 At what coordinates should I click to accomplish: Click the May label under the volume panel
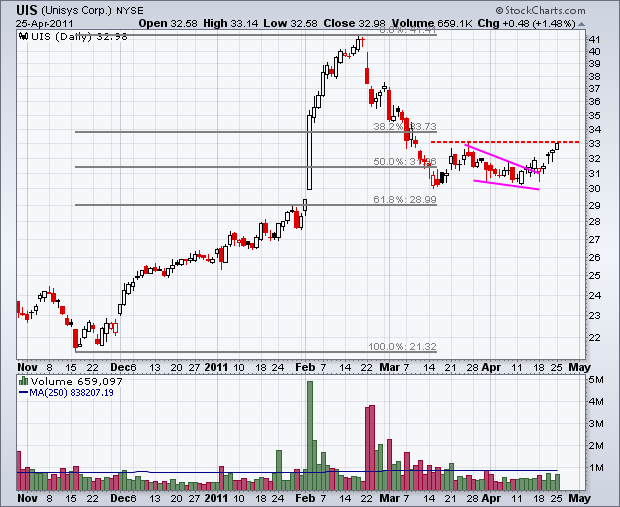pos(579,498)
